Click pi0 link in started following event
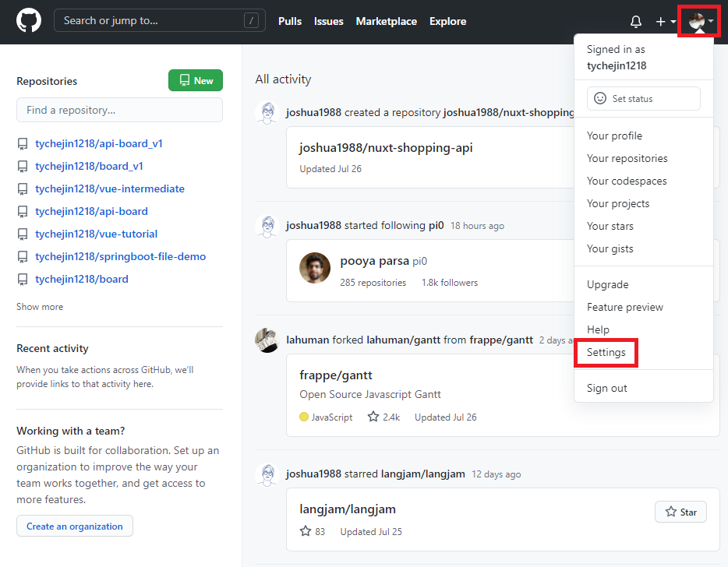Viewport: 728px width, 567px height. pyautogui.click(x=436, y=226)
